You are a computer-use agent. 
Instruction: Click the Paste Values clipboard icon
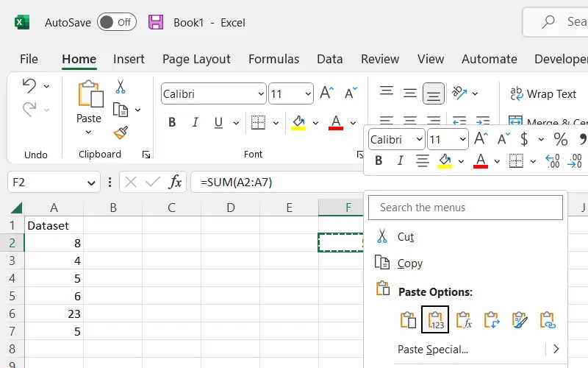tap(435, 319)
